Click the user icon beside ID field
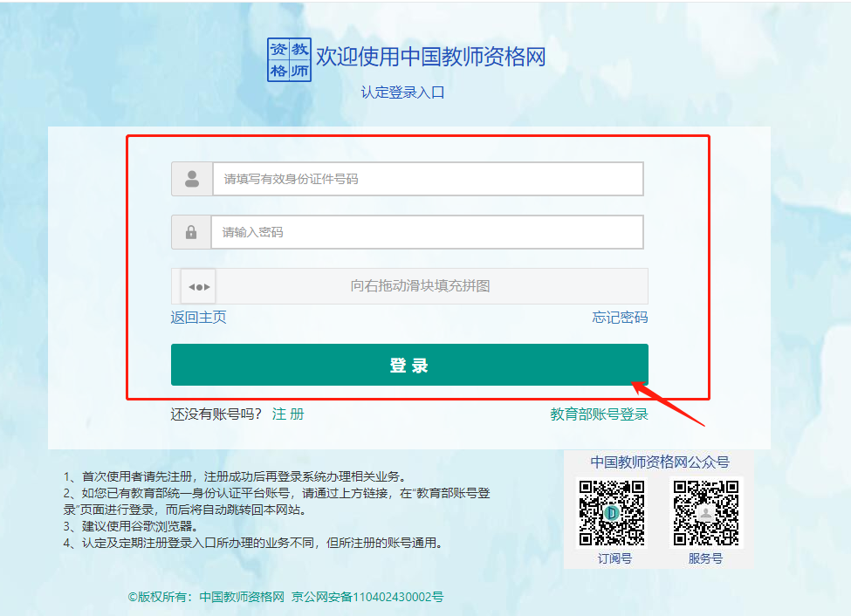Viewport: 851px width, 616px height. 191,179
